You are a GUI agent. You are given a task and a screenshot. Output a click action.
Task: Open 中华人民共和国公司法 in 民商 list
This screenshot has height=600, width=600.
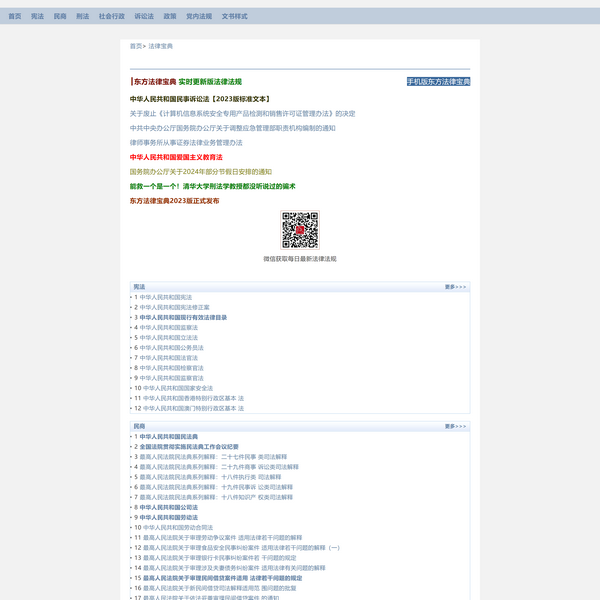(168, 507)
